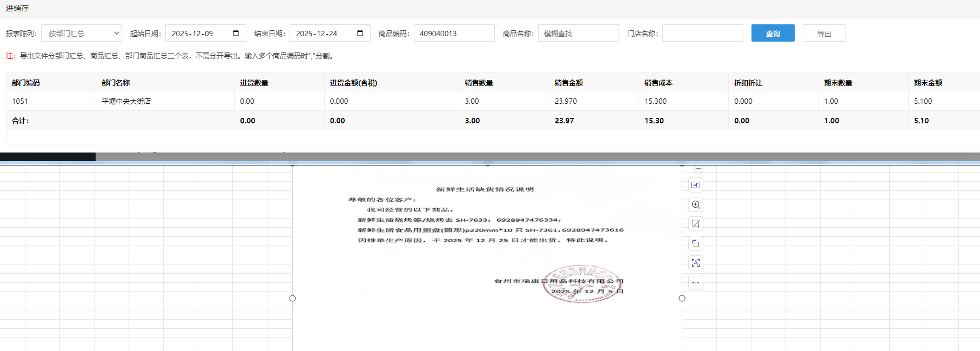Select the 平塘中央大街店 table row
This screenshot has height=351, width=980.
[x=126, y=101]
